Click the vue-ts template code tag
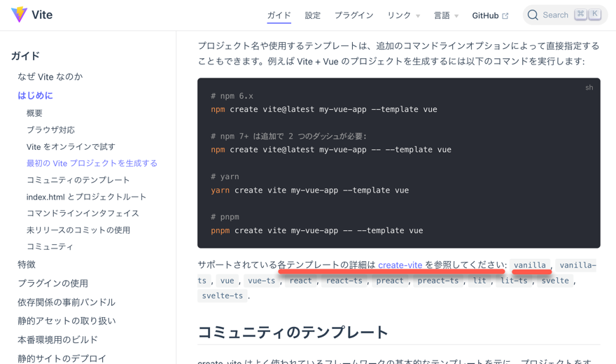 pos(262,281)
